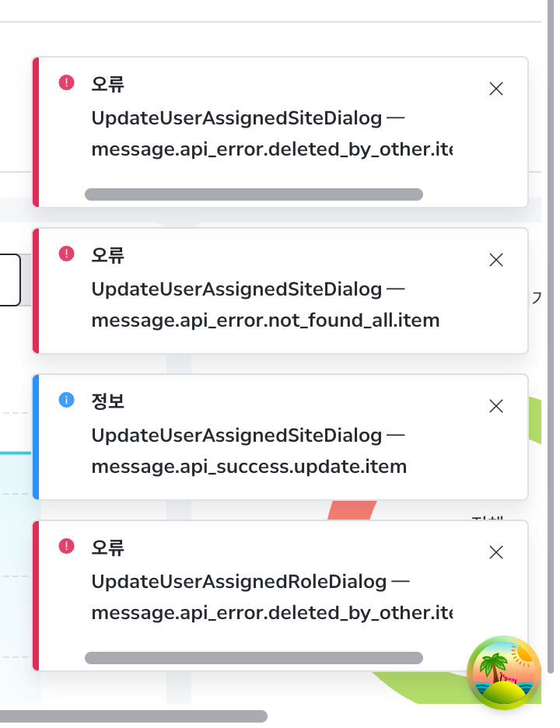Click the message.api_error.not_found_all.item text

(265, 320)
